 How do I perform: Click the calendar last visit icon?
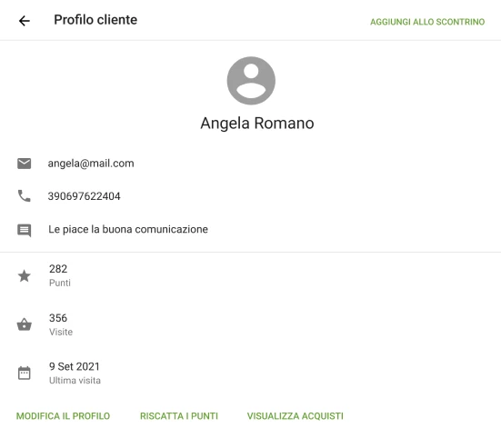pos(24,373)
